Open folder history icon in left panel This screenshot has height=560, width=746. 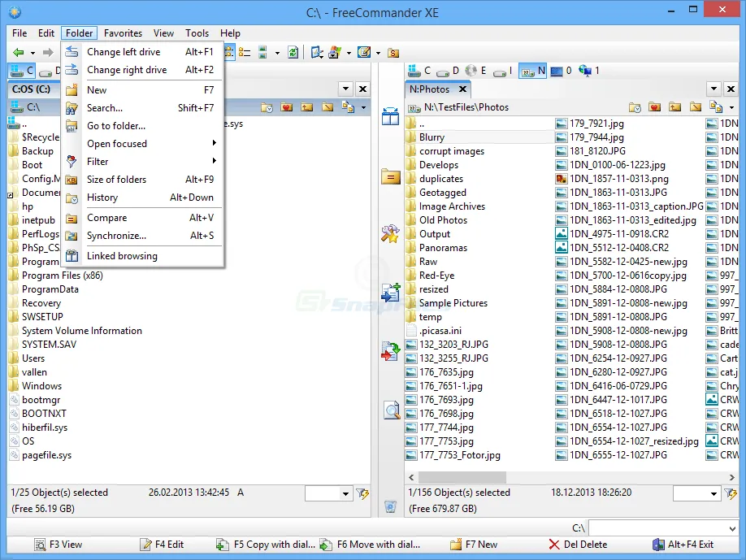[x=267, y=107]
